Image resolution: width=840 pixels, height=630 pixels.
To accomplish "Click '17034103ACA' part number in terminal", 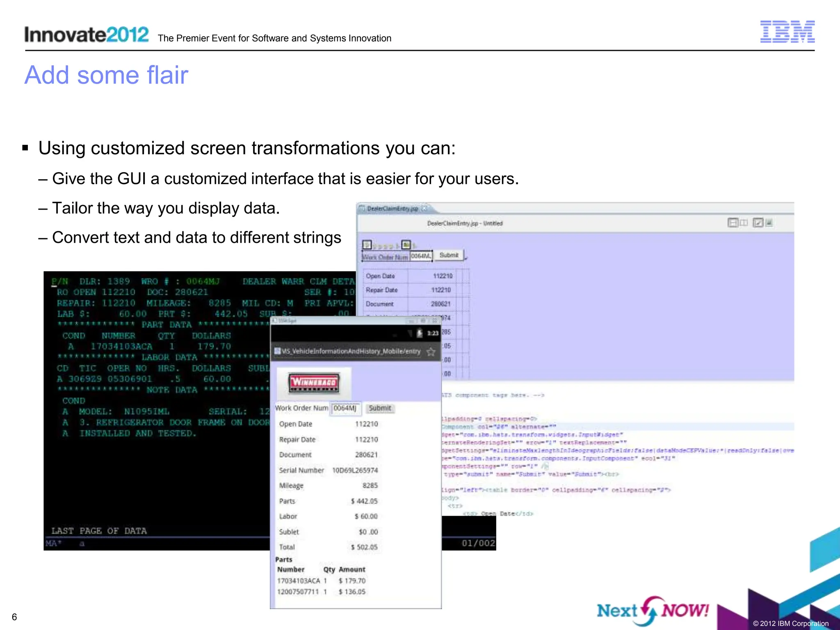I will pyautogui.click(x=121, y=347).
